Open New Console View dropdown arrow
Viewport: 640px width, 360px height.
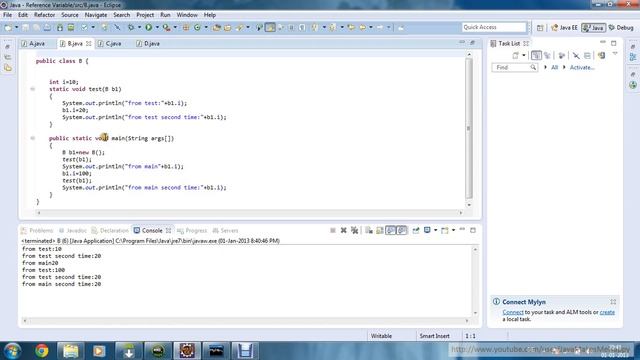click(x=453, y=231)
